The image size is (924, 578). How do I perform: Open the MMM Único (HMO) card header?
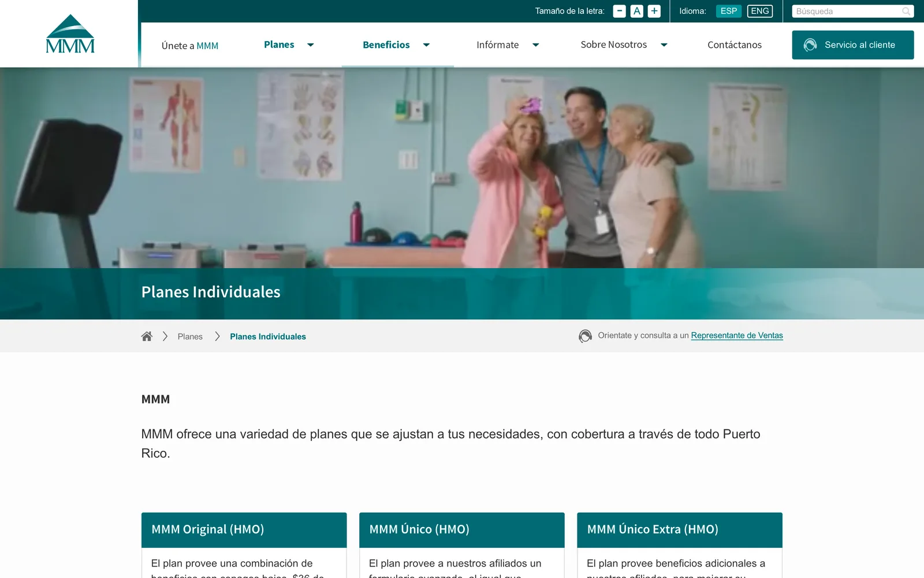(x=461, y=529)
